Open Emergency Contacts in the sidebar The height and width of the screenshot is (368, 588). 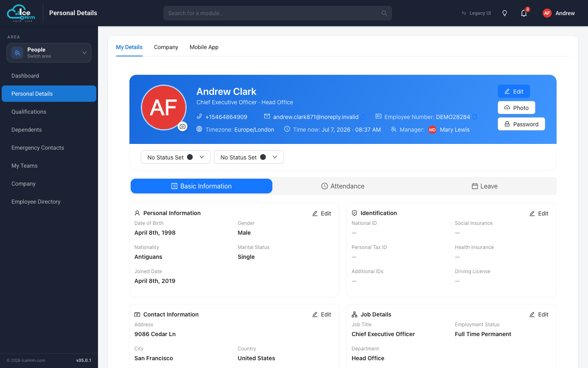49,148
